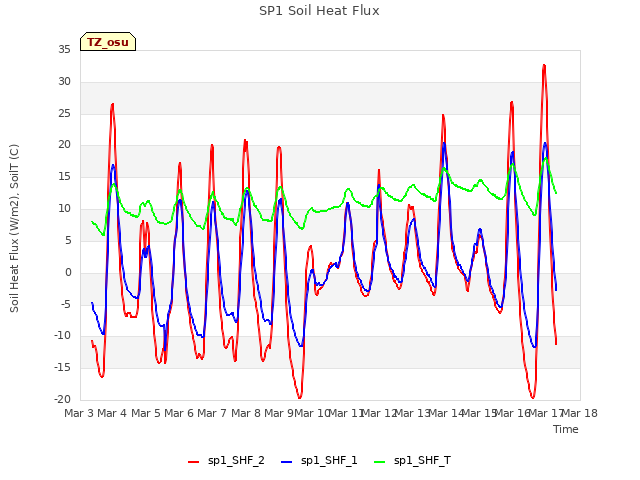Click the y-axis title Soil Heat Flux
This screenshot has width=640, height=480.
14,228
